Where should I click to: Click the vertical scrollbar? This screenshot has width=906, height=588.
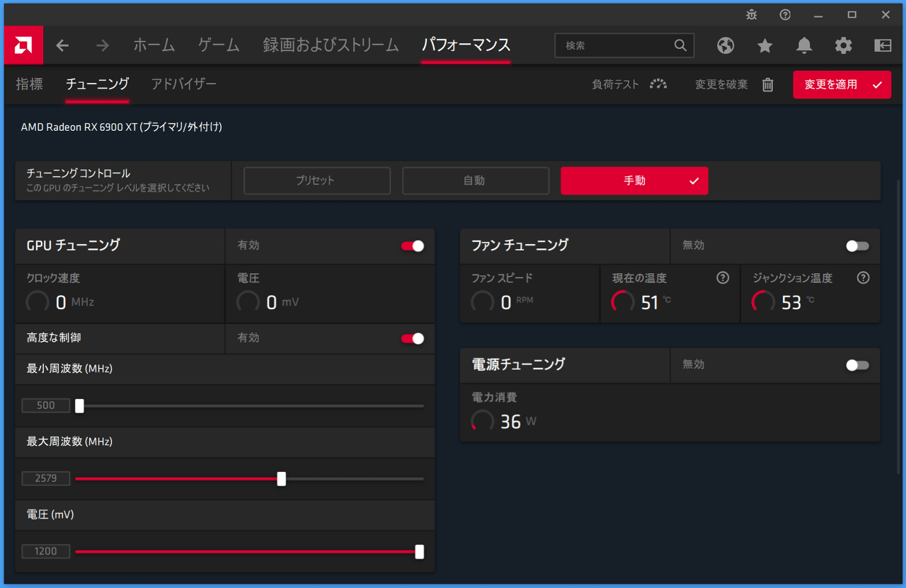[x=899, y=325]
